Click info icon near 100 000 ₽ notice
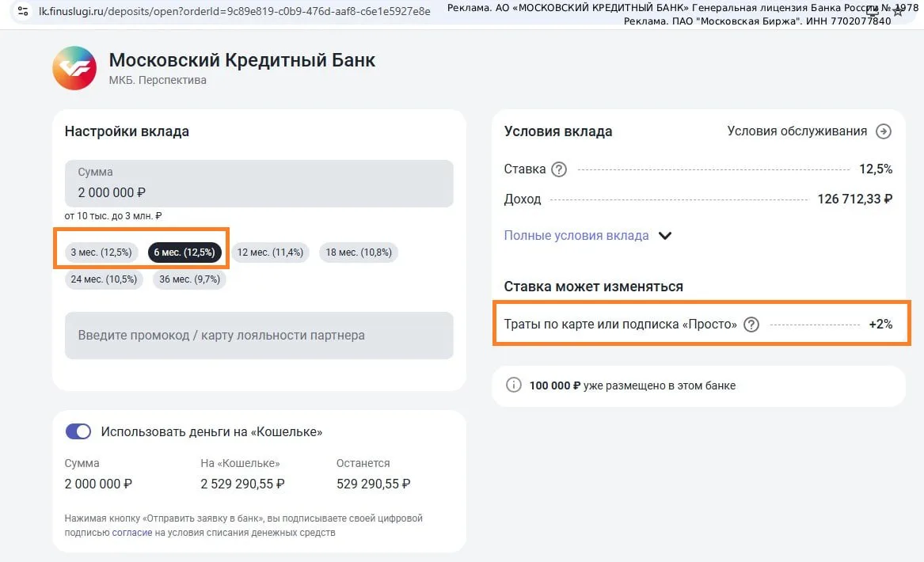924x562 pixels. tap(514, 385)
